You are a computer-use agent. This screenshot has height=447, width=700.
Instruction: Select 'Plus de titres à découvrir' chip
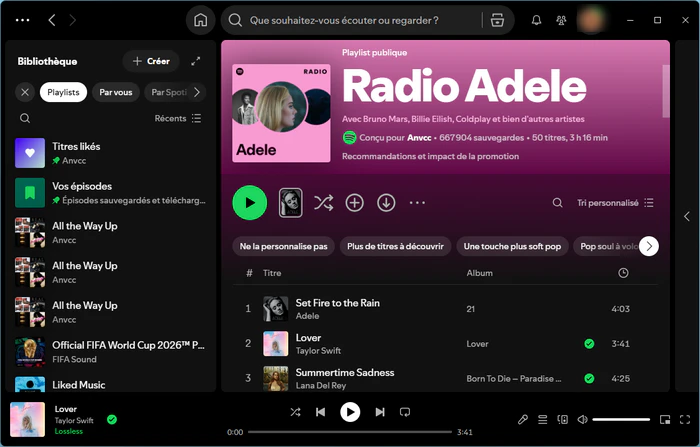point(396,246)
